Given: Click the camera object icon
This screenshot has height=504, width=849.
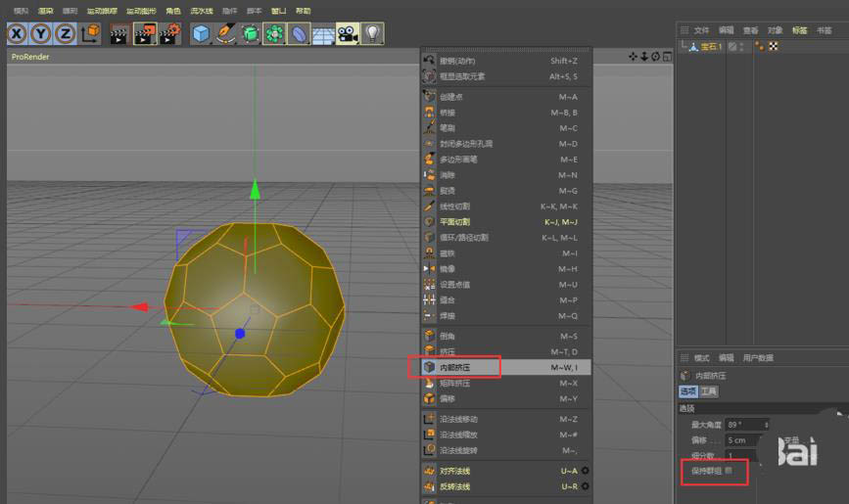Looking at the screenshot, I should 348,34.
